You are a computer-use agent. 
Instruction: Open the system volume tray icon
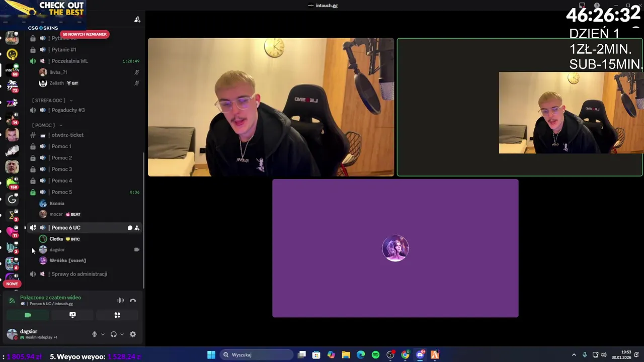(603, 355)
